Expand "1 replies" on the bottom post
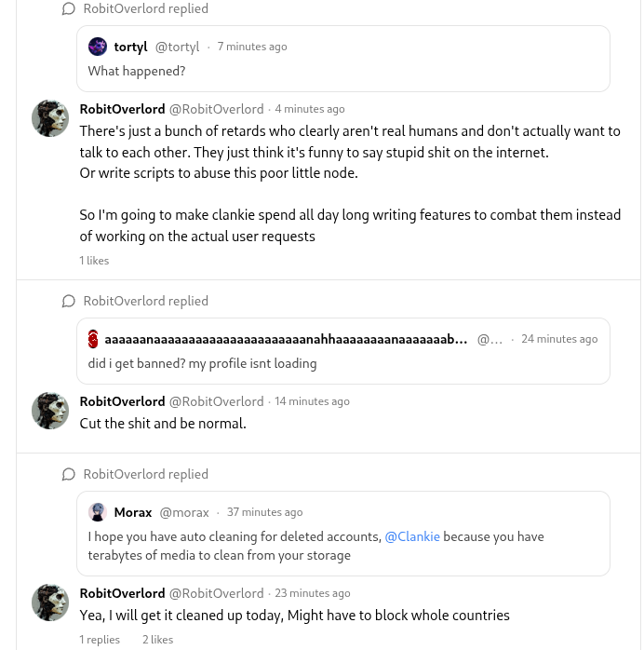Viewport: 644px width, 650px height. click(x=100, y=640)
